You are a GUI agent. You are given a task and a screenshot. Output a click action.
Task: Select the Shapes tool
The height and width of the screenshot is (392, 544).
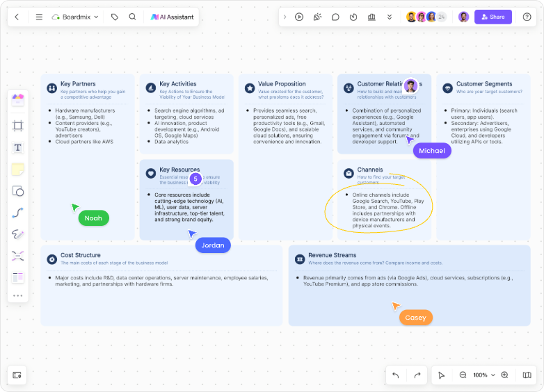(x=17, y=191)
